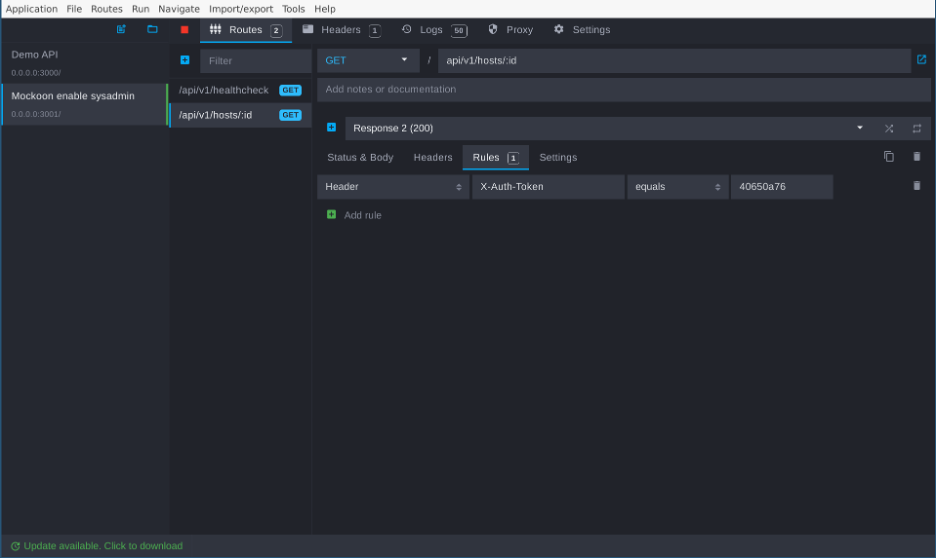Click the open environment folder icon

pyautogui.click(x=152, y=29)
